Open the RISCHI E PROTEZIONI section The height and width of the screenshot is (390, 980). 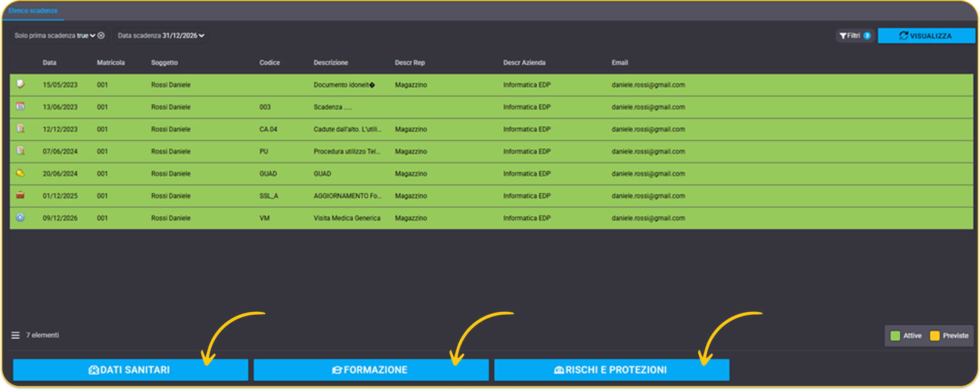pyautogui.click(x=612, y=370)
